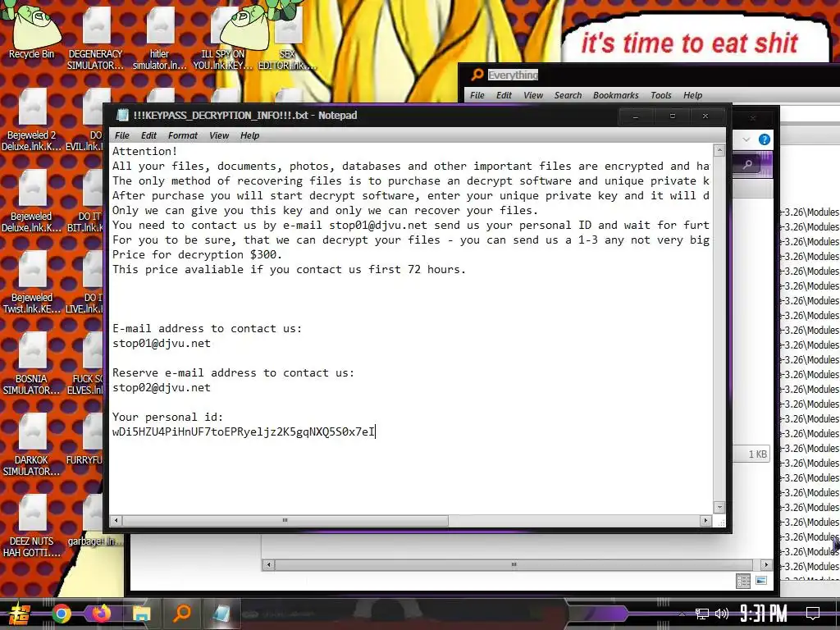Click the Notepad title bar document icon
The image size is (840, 630).
[123, 115]
